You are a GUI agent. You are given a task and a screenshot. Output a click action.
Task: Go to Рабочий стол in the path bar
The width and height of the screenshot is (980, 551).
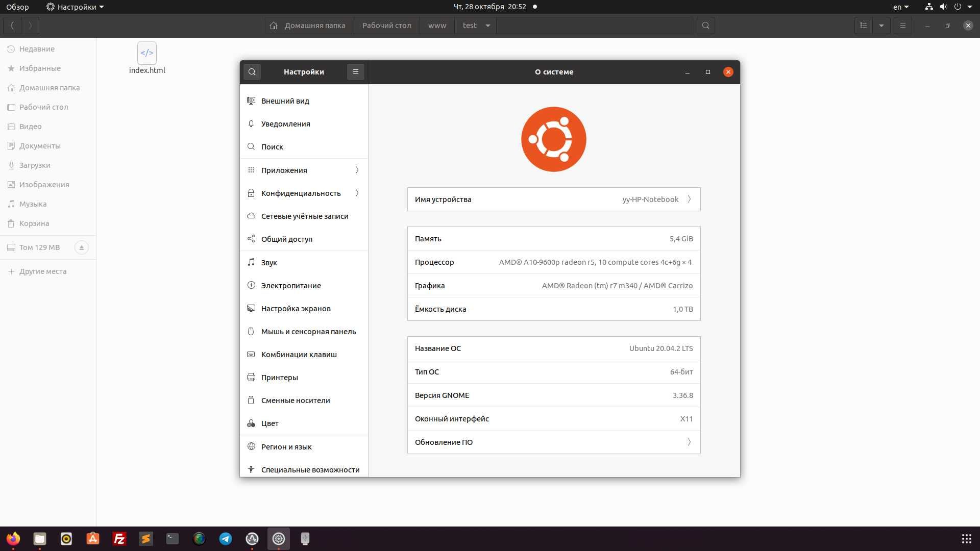click(386, 26)
